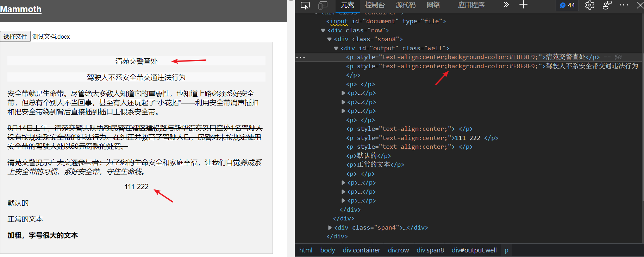
Task: Open the 44 issues counter badge
Action: tap(567, 5)
